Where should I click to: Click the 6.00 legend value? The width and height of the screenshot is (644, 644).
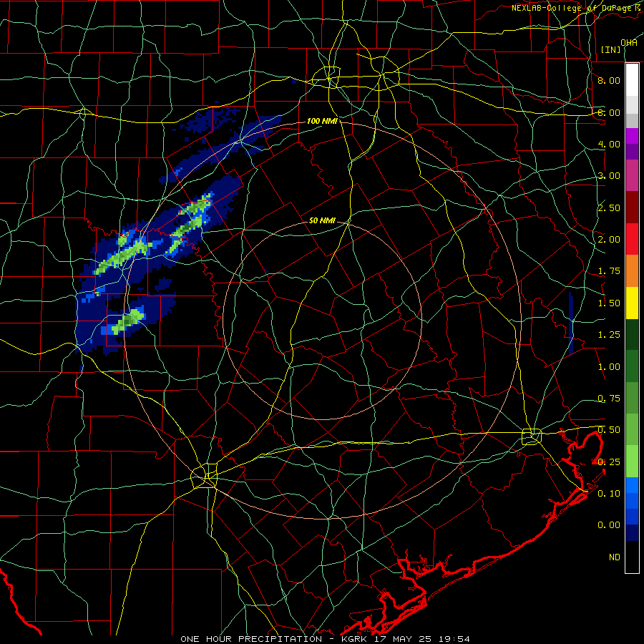[609, 112]
